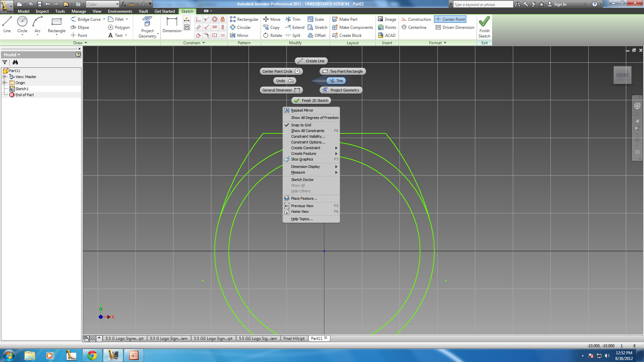This screenshot has width=644, height=362.
Task: Open the Constrain panel dropdown
Action: coord(194,43)
